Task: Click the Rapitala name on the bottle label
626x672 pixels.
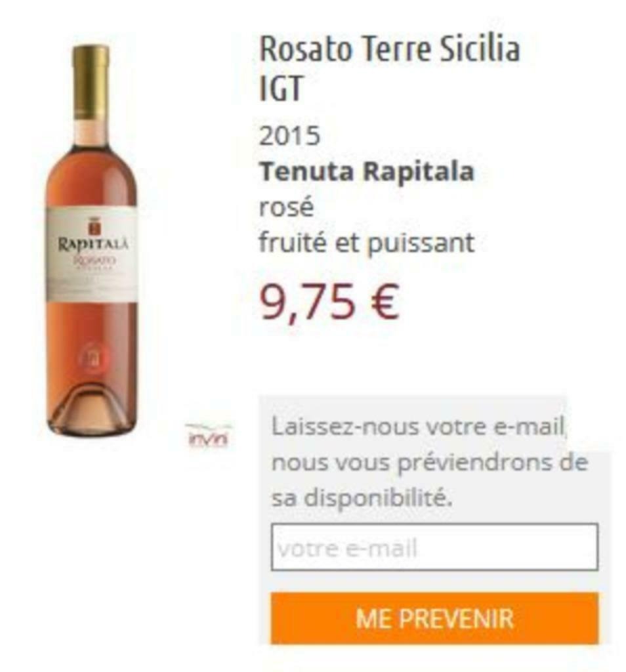Action: pyautogui.click(x=93, y=245)
